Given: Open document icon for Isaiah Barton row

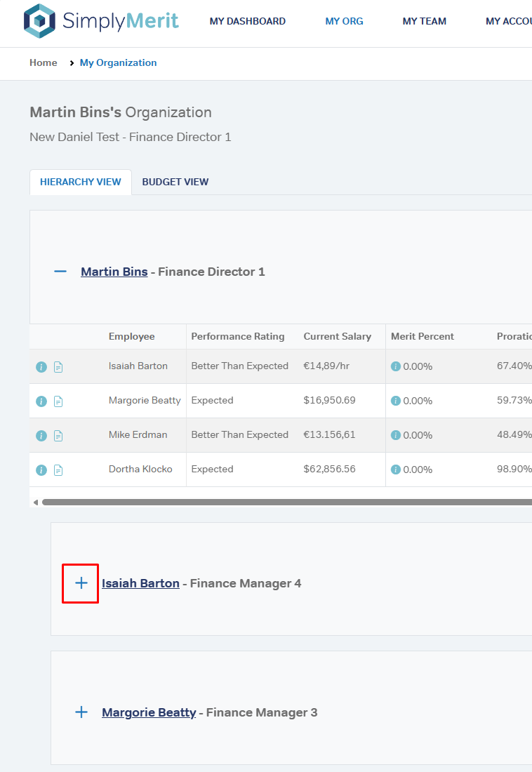Looking at the screenshot, I should 58,367.
